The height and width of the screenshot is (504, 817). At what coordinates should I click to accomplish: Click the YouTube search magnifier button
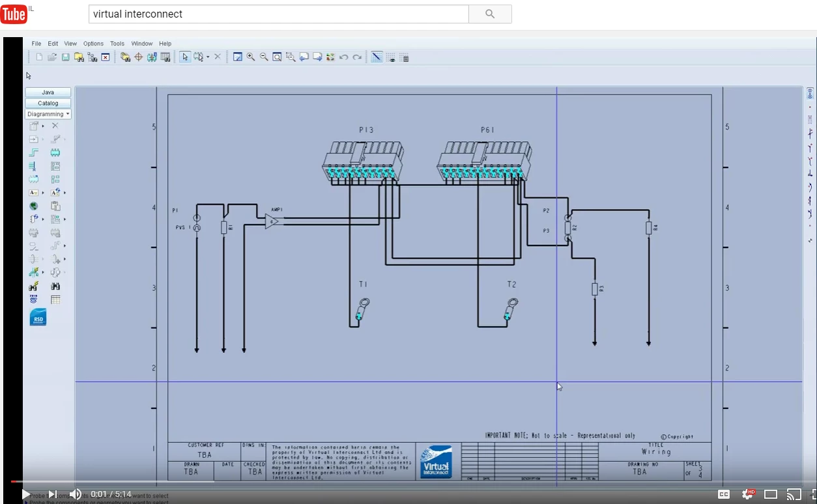point(490,14)
